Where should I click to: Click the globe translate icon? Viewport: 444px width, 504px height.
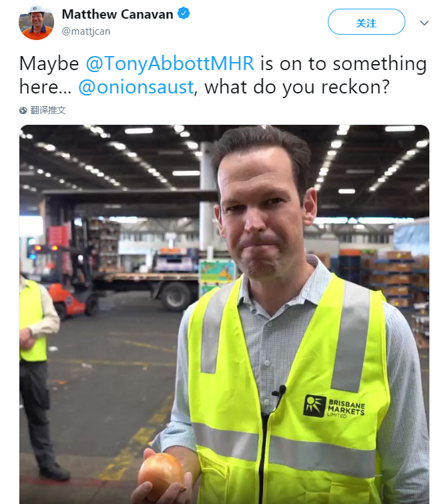(x=23, y=111)
